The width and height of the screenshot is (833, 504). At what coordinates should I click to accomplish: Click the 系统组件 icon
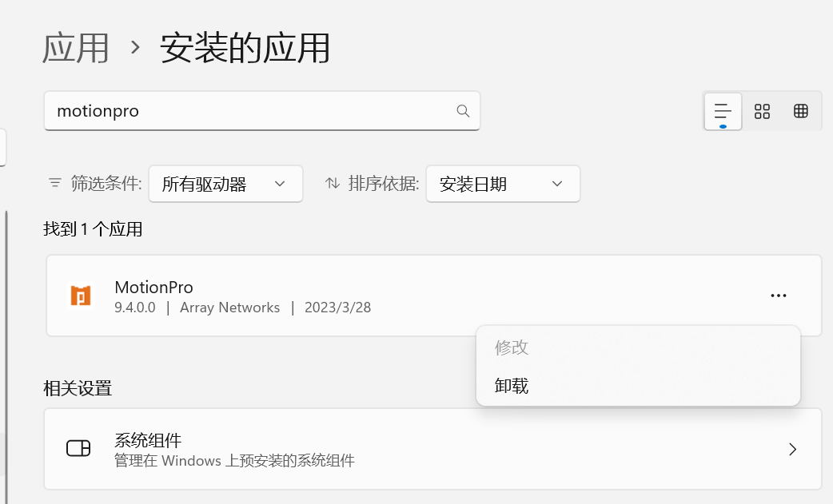coord(78,449)
